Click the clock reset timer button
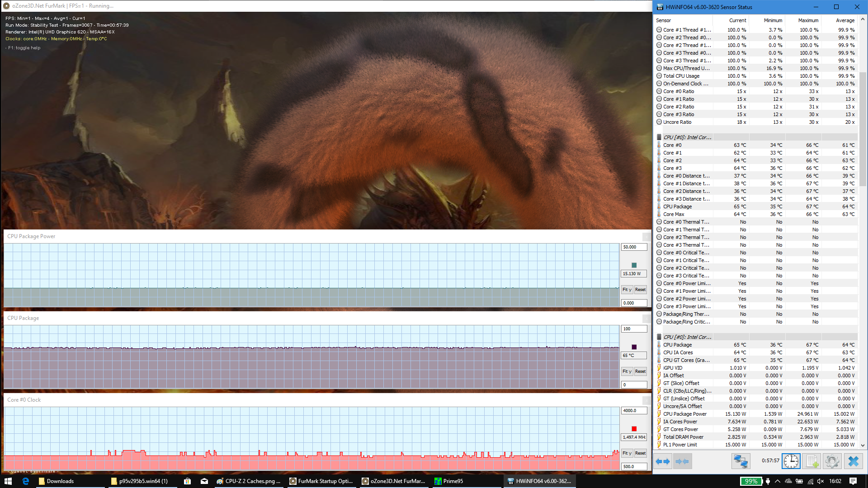This screenshot has width=868, height=488. [791, 461]
